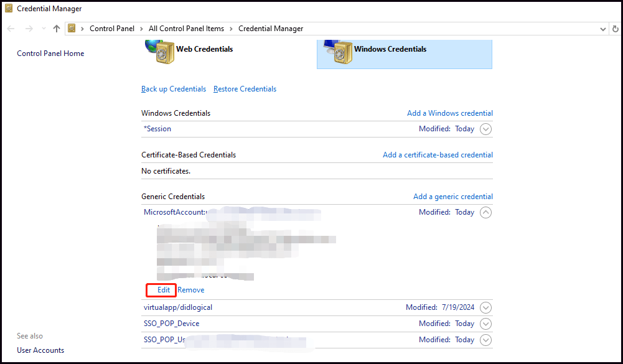This screenshot has height=364, width=623.
Task: Go up one folder level
Action: point(57,29)
